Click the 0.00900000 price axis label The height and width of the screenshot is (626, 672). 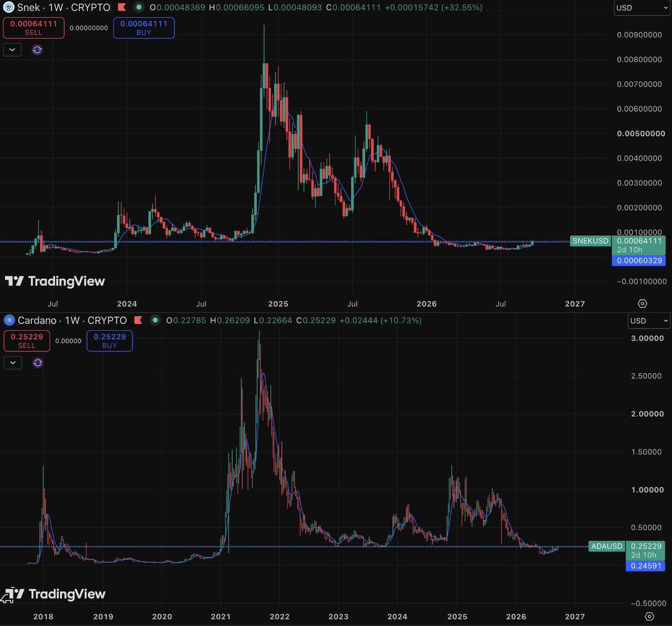coord(640,35)
